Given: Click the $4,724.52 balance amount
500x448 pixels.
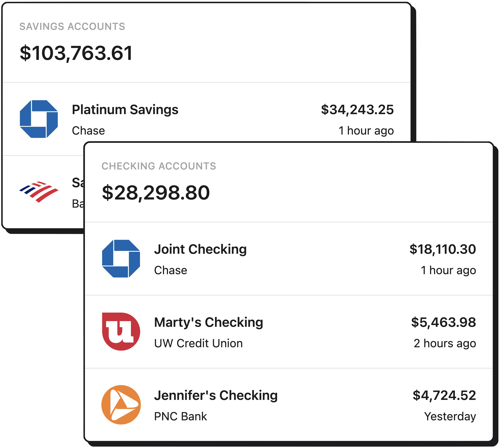Looking at the screenshot, I should 444,396.
